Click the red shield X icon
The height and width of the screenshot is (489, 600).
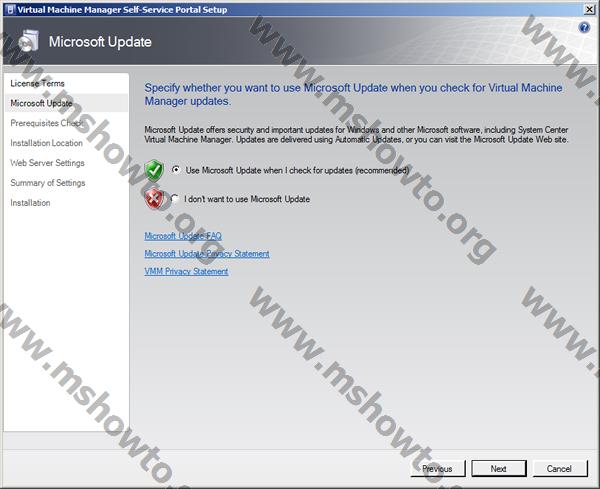[154, 199]
